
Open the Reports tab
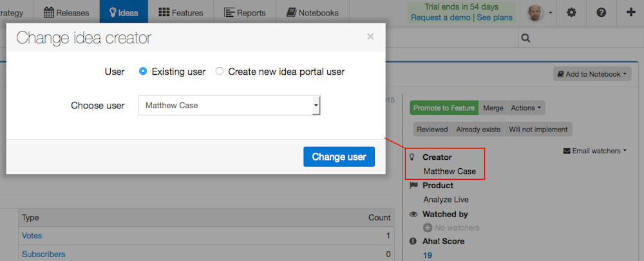[x=244, y=13]
